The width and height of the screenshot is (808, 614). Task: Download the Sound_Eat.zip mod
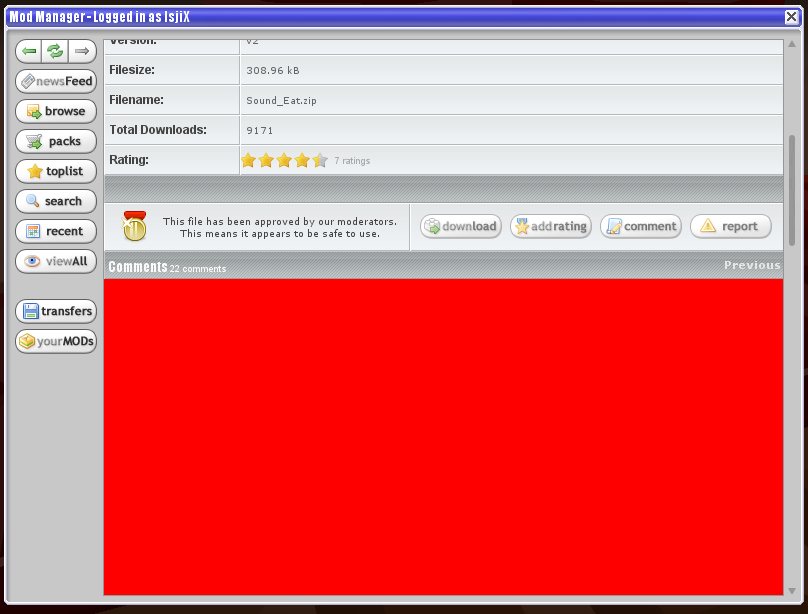tap(461, 226)
